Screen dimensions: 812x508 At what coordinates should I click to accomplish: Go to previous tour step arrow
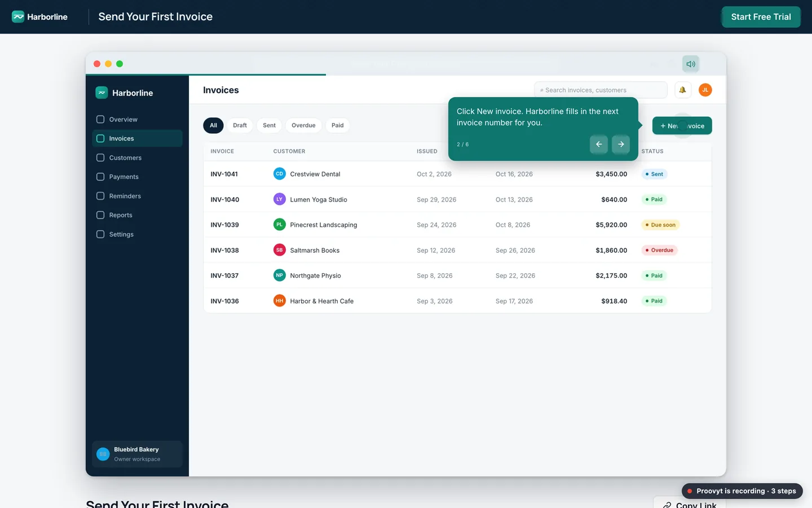[x=599, y=144]
